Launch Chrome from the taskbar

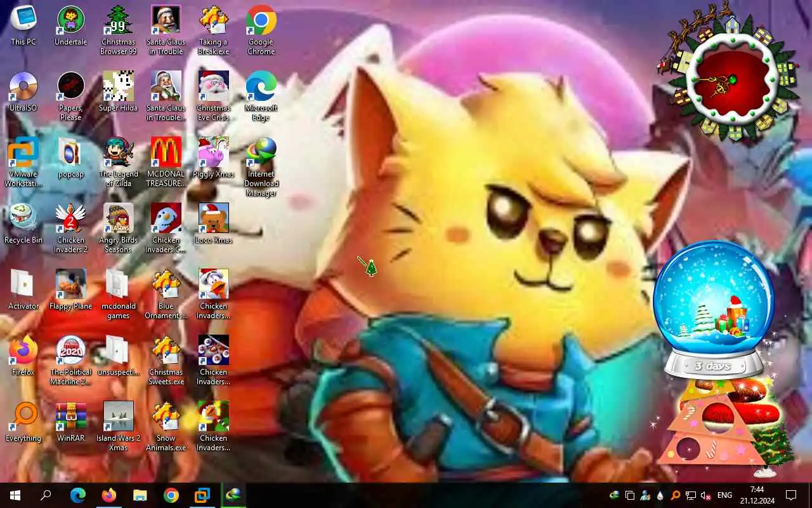pos(171,495)
